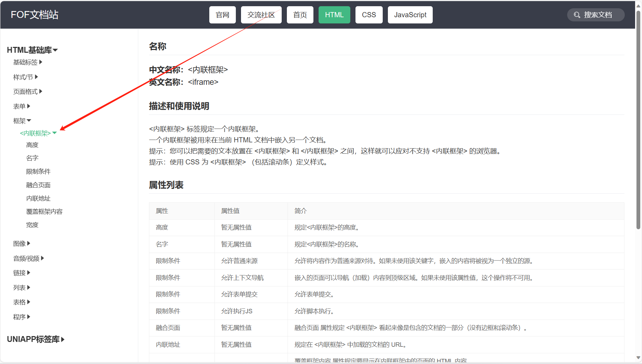Viewport: 642px width, 364px height.
Task: Click the 允许普通来源 value cell
Action: tap(251, 261)
